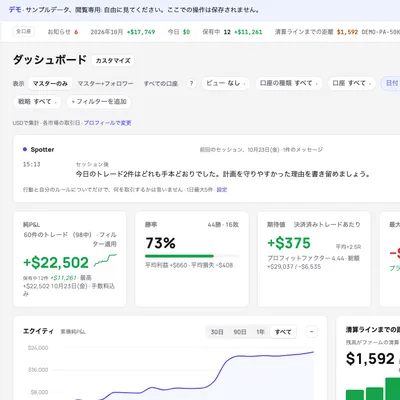
Task: Open the ビュー なし dropdown
Action: tap(226, 83)
